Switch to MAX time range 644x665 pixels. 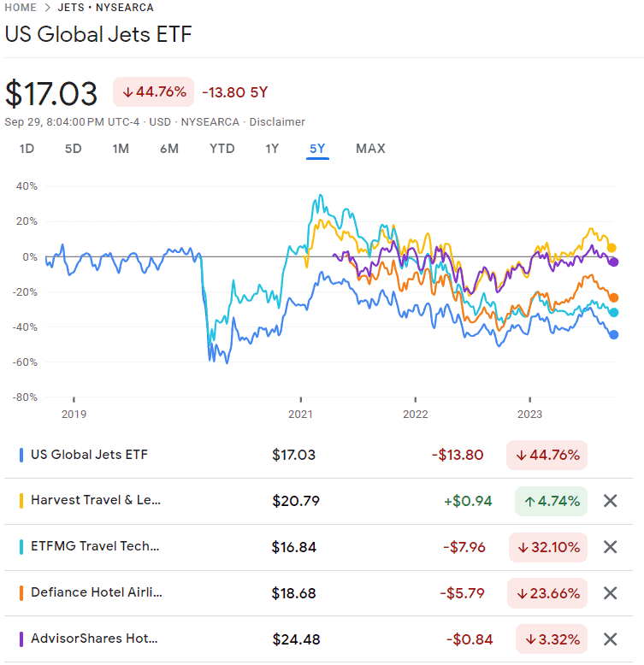pos(370,149)
